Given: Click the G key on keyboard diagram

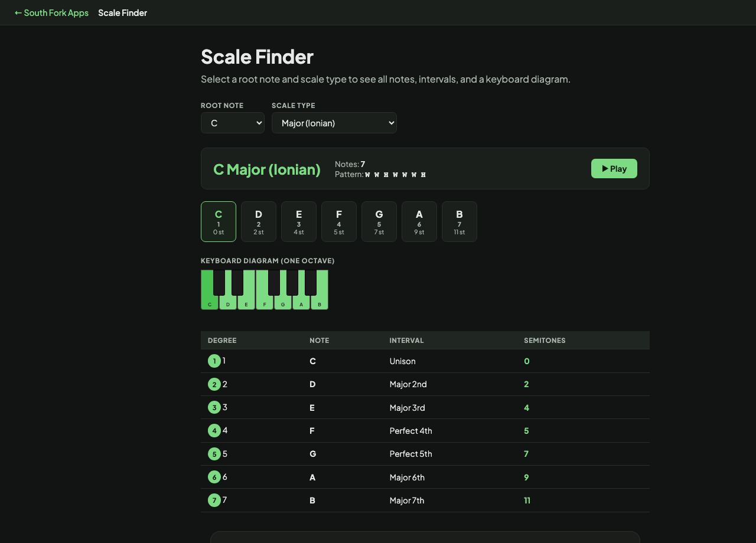Looking at the screenshot, I should (x=283, y=302).
